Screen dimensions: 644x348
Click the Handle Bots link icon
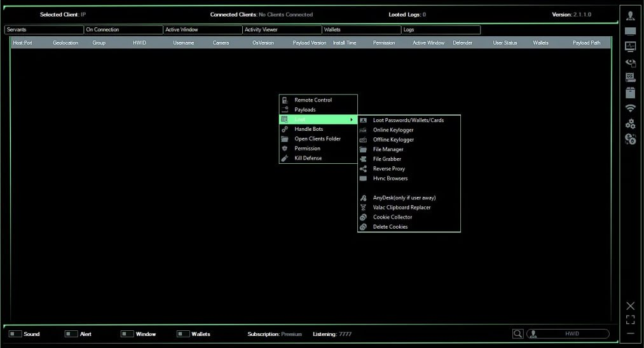285,129
